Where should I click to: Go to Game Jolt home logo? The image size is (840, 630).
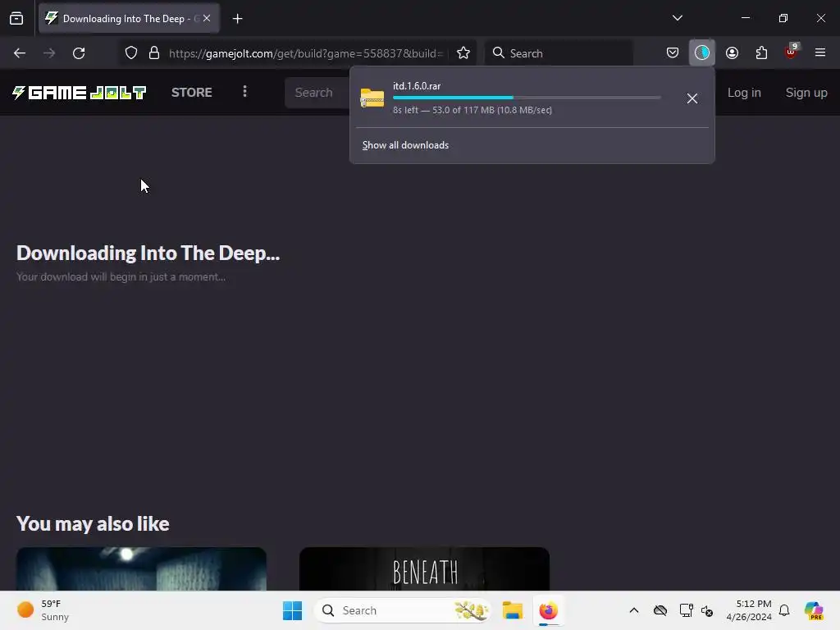click(80, 93)
